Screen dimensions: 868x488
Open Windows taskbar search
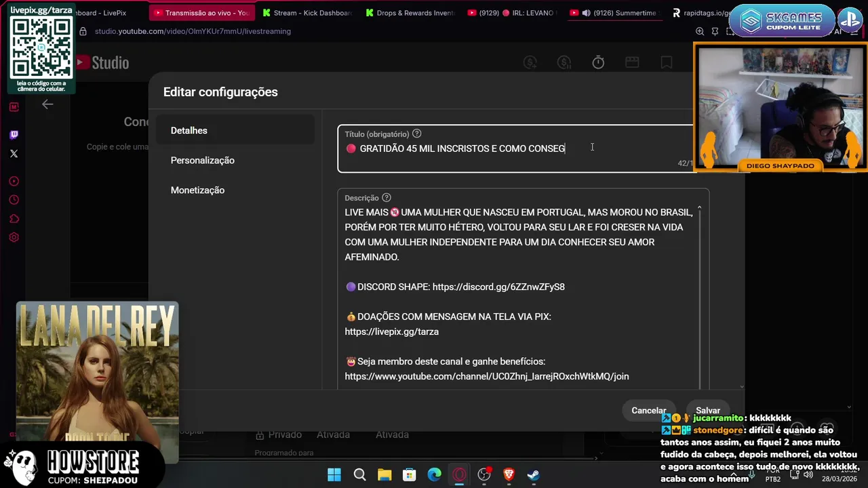pyautogui.click(x=359, y=475)
